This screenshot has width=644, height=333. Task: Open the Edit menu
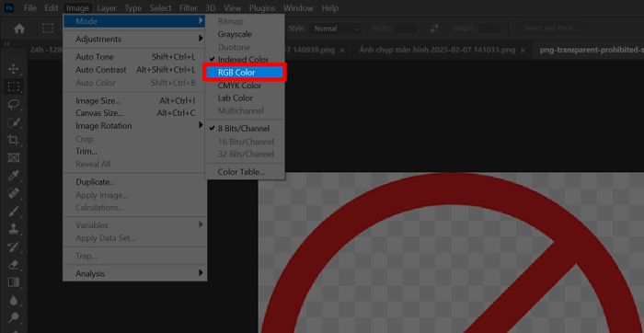(52, 7)
